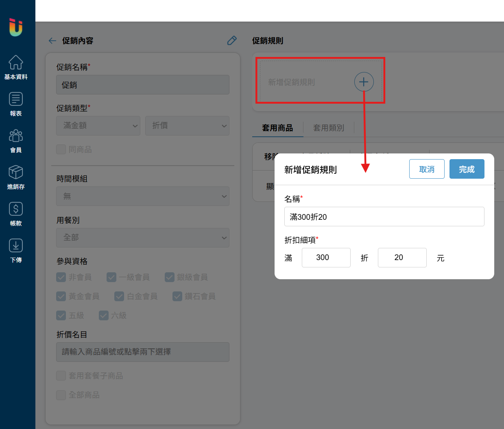The width and height of the screenshot is (504, 429).
Task: Go back with the arrow beside 促銷內容
Action: 52,41
